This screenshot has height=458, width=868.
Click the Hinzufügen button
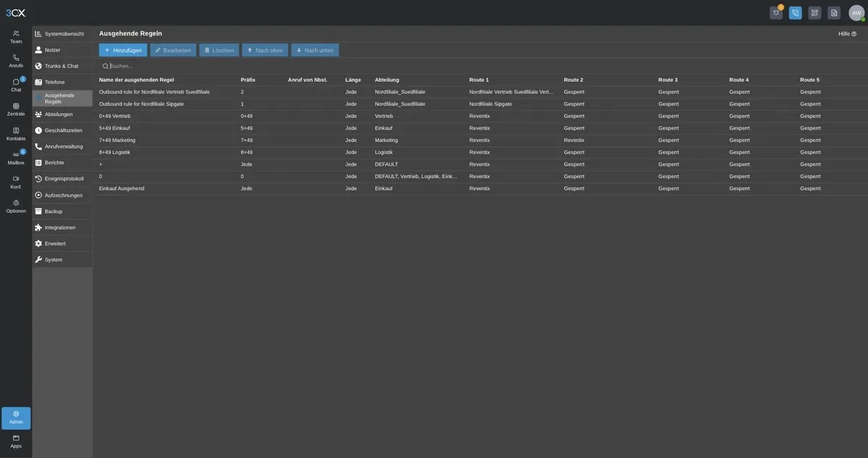(123, 50)
